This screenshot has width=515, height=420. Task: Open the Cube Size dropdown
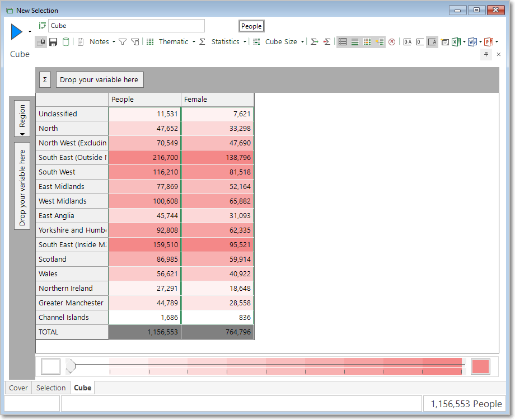tap(302, 42)
